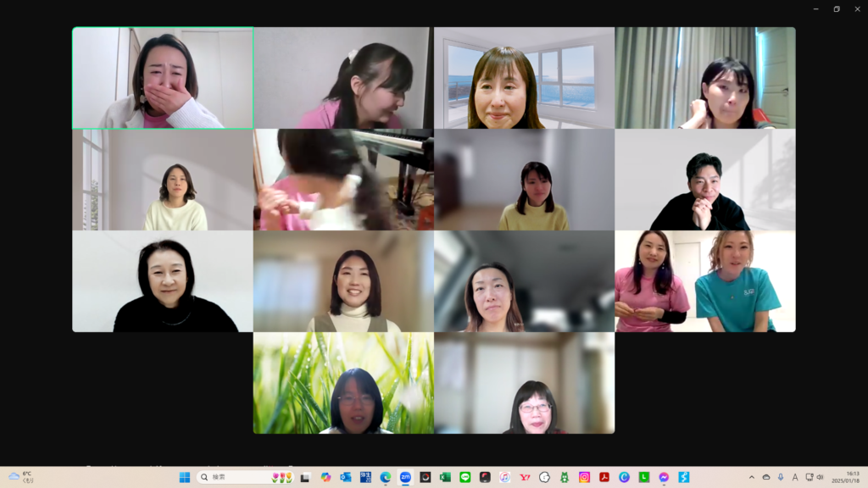Open the weather widget showing 6°C
This screenshot has height=488, width=868.
point(21,477)
